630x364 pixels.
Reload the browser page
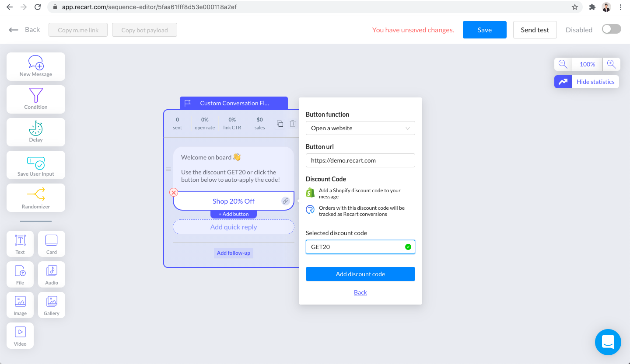pyautogui.click(x=38, y=7)
